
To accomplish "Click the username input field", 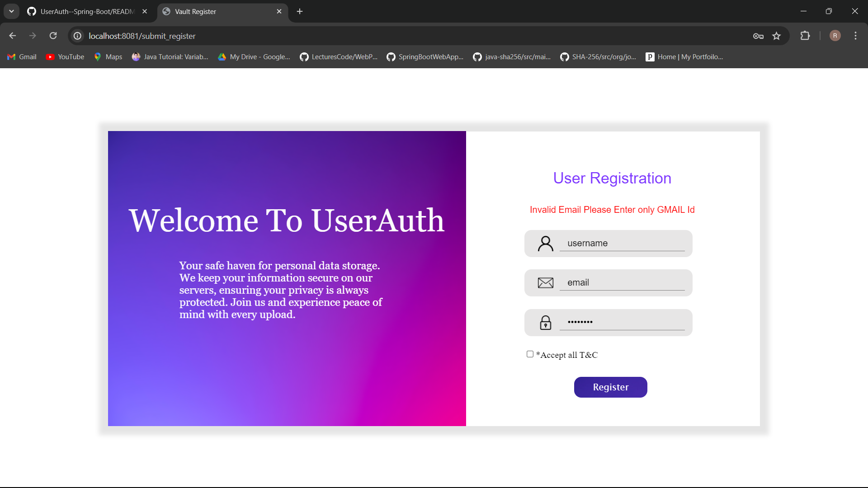I will pyautogui.click(x=623, y=243).
